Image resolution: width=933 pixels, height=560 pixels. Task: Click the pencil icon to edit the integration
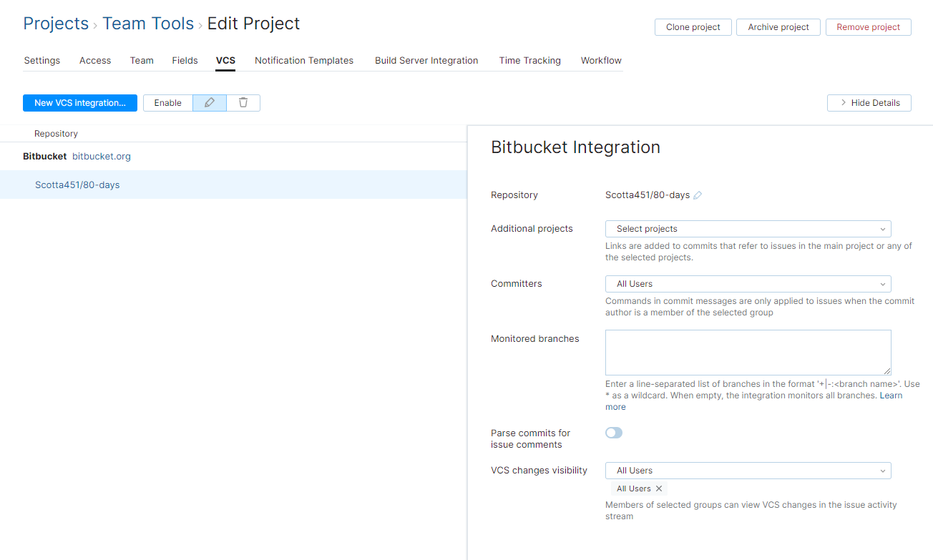(210, 102)
